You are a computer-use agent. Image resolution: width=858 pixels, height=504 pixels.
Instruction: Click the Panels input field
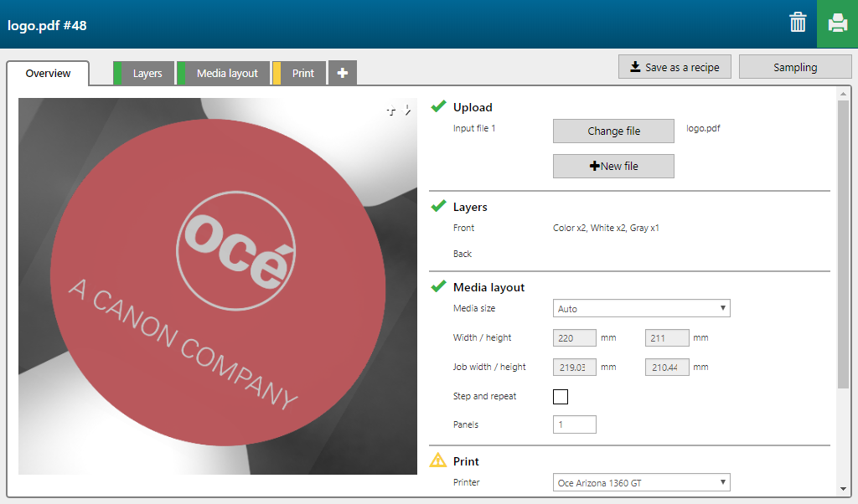pos(575,424)
